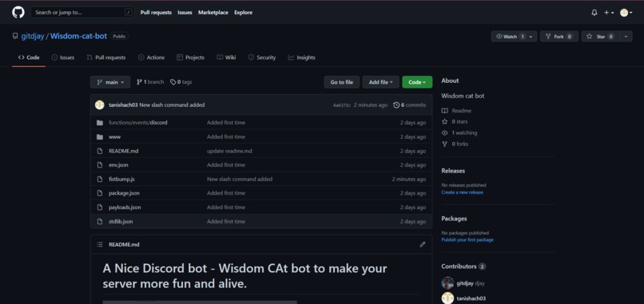Viewport: 644px width, 304px height.
Task: View the 1 branch link
Action: point(150,82)
